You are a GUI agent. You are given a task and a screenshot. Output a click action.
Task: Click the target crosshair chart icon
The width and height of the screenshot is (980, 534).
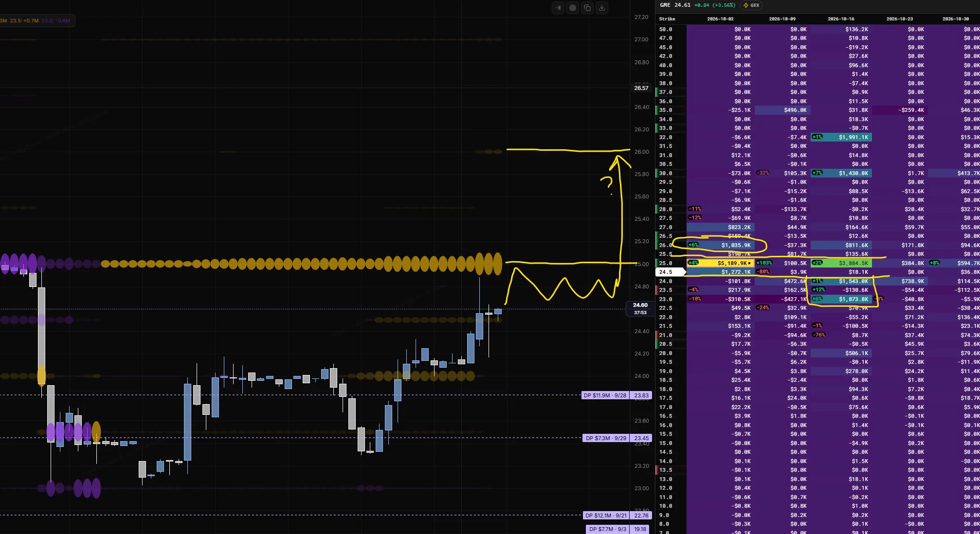[x=573, y=8]
